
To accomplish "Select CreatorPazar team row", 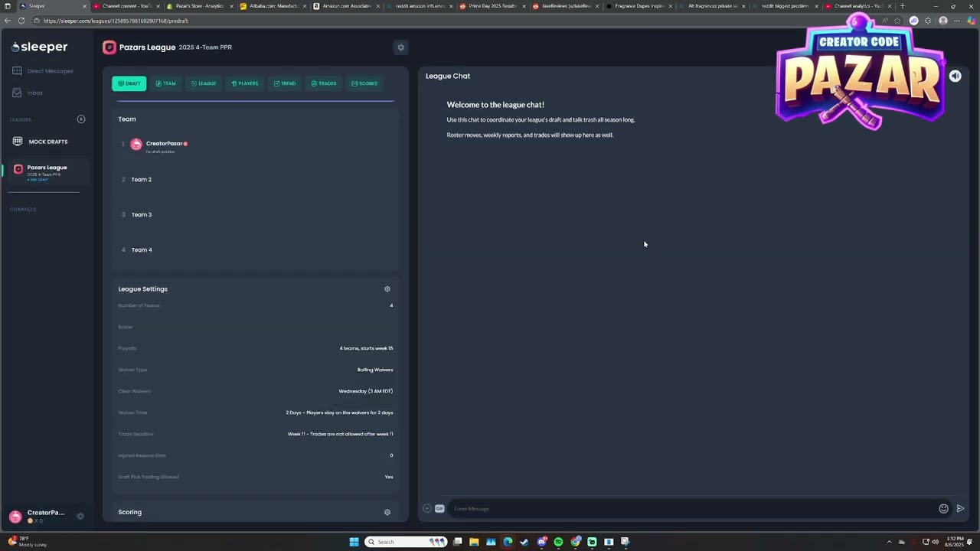I will [x=256, y=145].
